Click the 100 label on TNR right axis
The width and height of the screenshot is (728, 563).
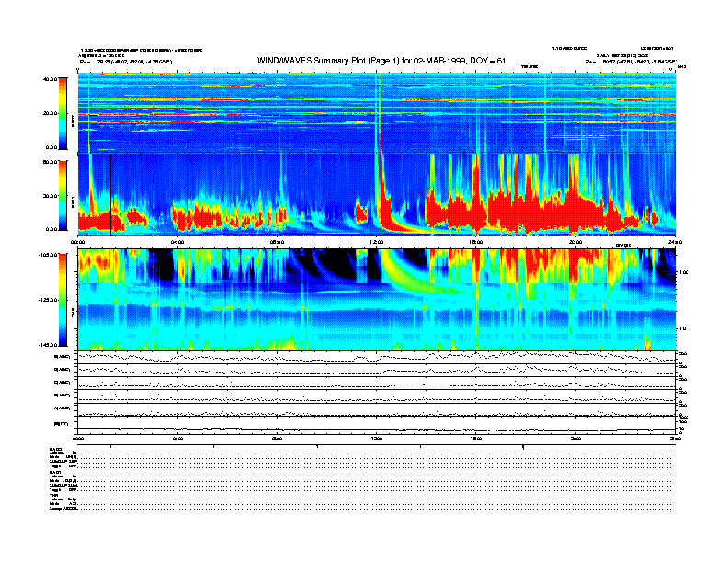(684, 272)
